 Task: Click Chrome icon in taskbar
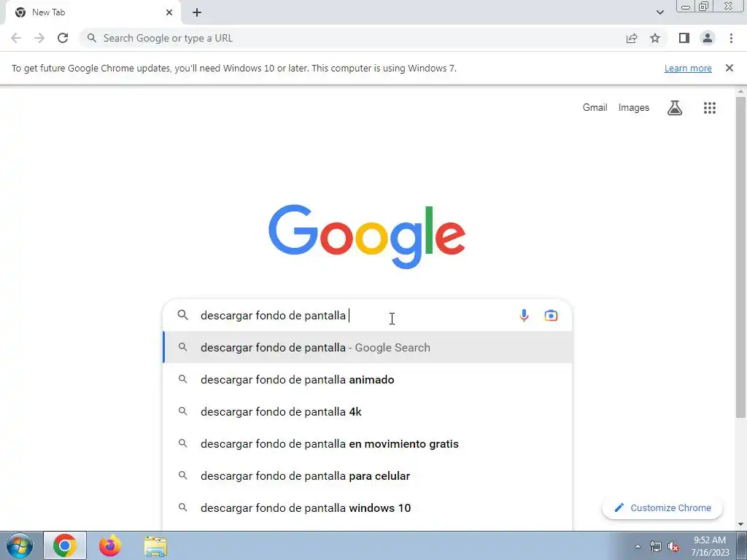pos(65,545)
